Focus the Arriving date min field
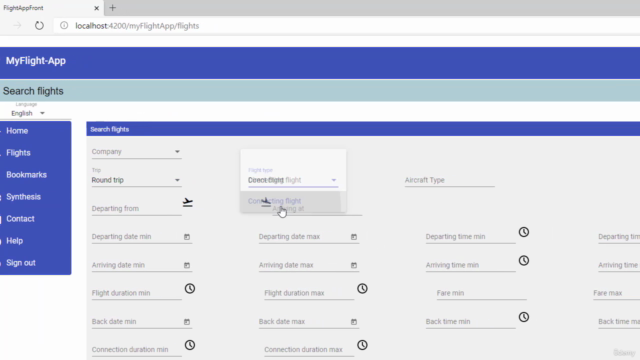This screenshot has width=640, height=360. pyautogui.click(x=136, y=265)
